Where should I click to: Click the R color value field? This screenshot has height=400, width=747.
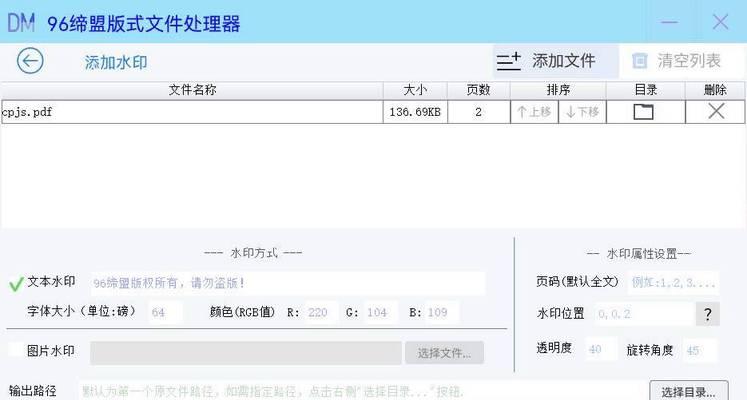pos(321,312)
